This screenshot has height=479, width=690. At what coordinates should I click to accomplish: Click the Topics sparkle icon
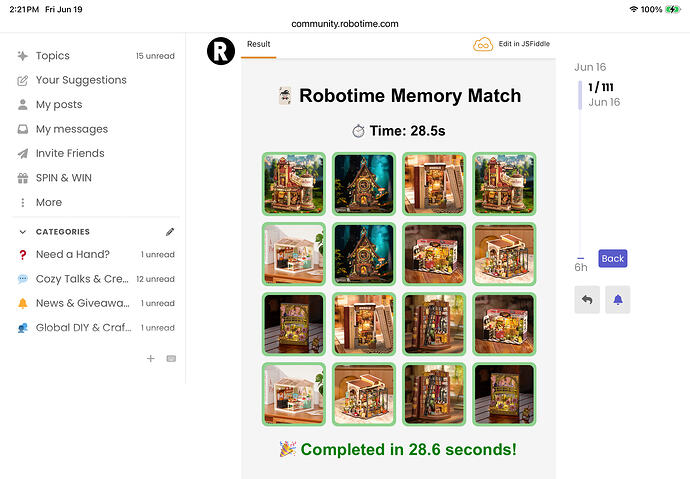[x=22, y=56]
